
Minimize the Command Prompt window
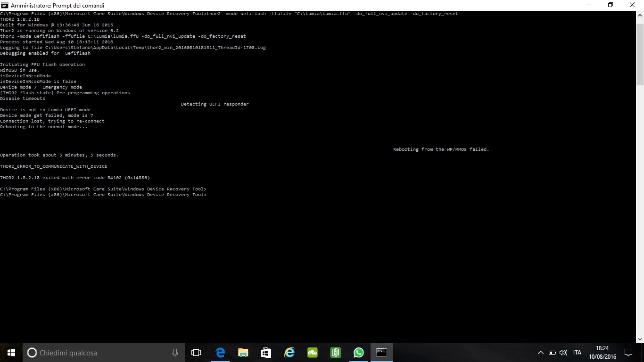pos(589,5)
